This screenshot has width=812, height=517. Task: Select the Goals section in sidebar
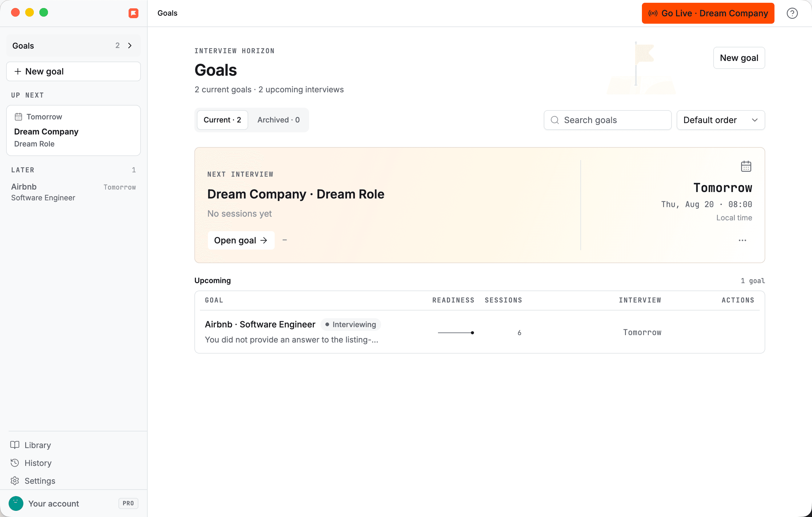pos(74,46)
